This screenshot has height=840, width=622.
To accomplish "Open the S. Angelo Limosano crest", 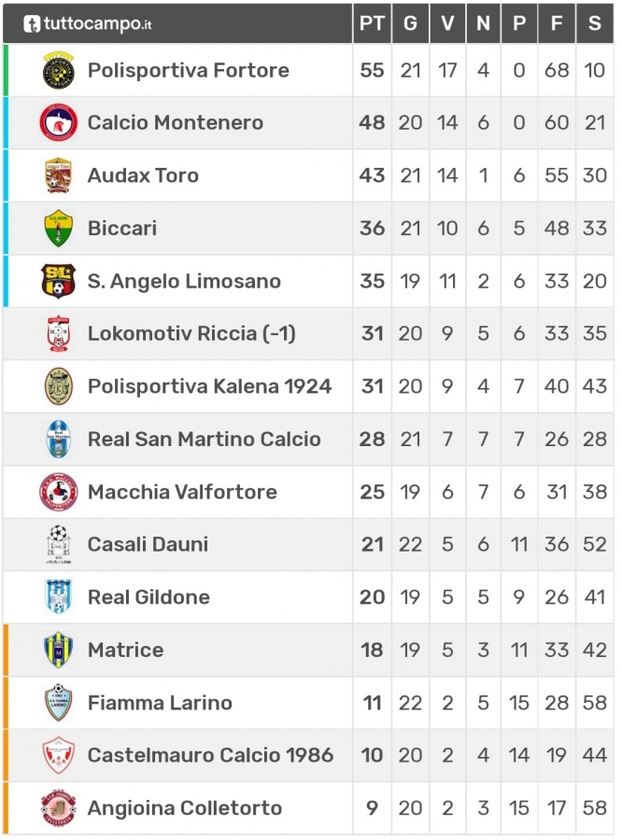I will point(58,281).
